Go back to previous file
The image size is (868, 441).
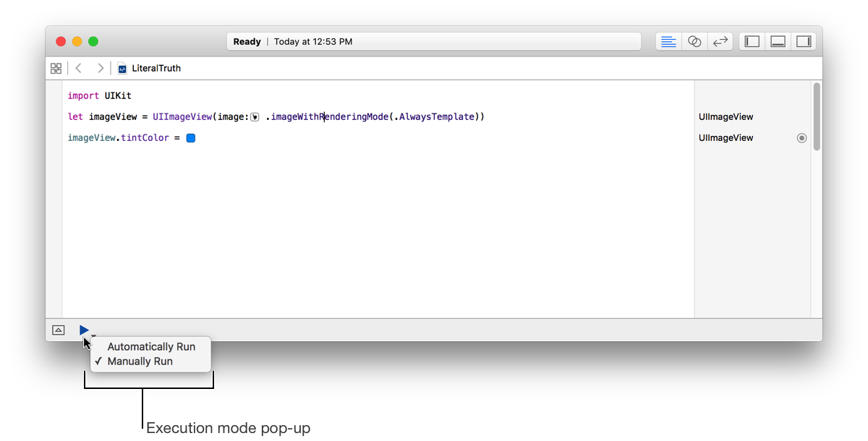point(79,69)
